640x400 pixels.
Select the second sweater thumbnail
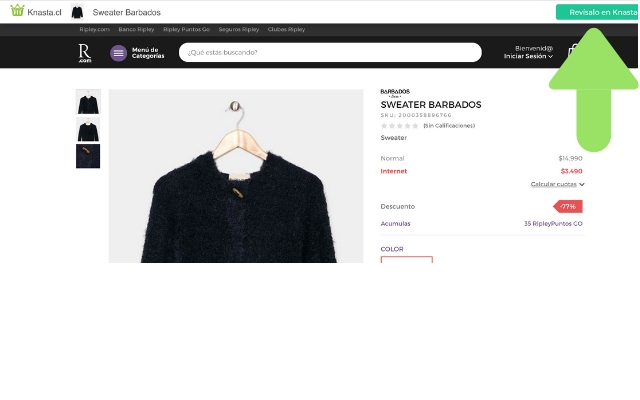tap(88, 129)
